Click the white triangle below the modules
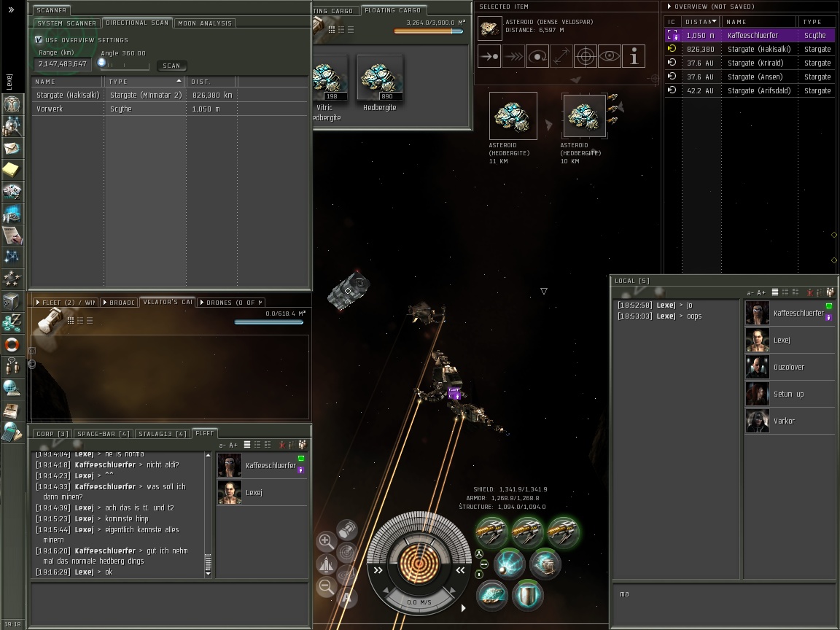Image resolution: width=840 pixels, height=630 pixels. point(464,608)
